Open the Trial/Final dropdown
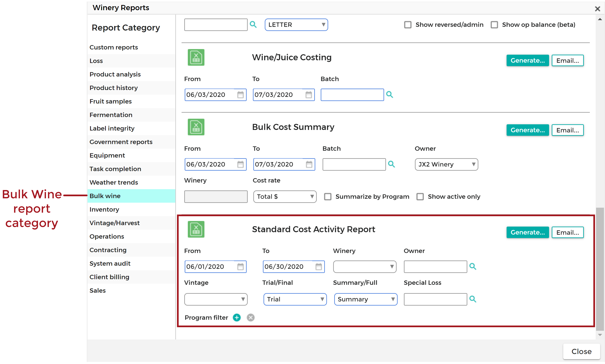This screenshot has width=605, height=364. pos(295,299)
